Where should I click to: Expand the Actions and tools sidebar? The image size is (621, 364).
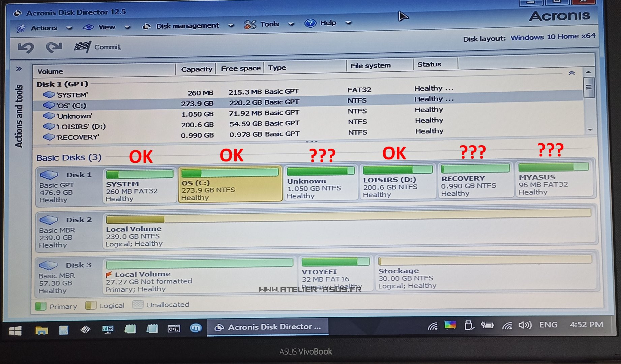pyautogui.click(x=19, y=69)
